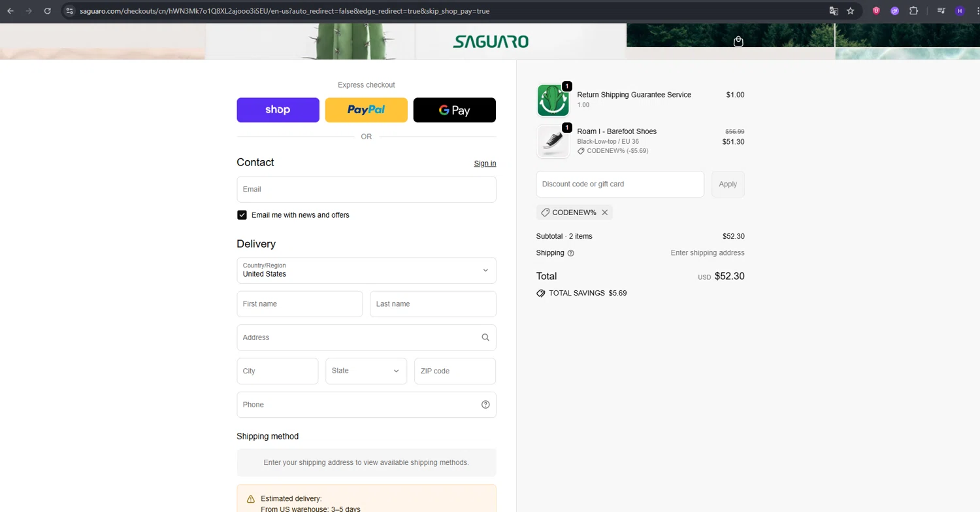The height and width of the screenshot is (512, 980).
Task: Click the purple extension icon in toolbar
Action: coord(895,11)
